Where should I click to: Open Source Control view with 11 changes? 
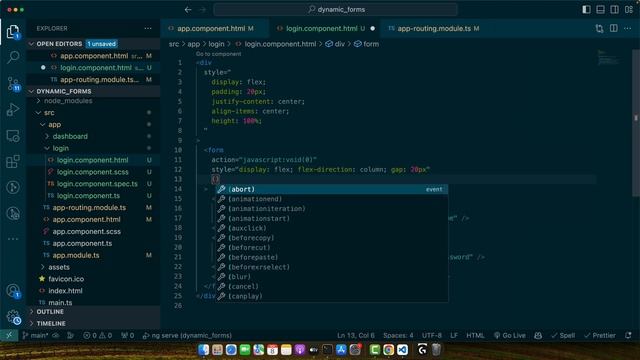[13, 84]
